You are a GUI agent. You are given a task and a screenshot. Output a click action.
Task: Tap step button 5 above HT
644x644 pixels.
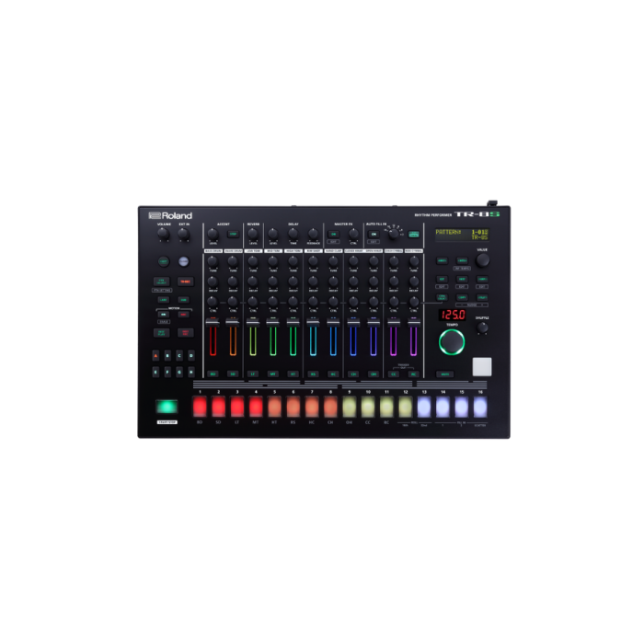click(x=275, y=407)
